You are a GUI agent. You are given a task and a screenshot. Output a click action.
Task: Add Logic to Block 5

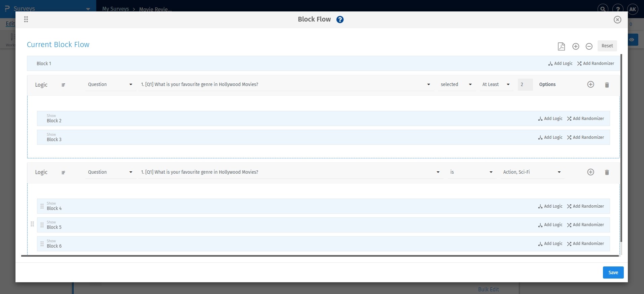pyautogui.click(x=550, y=225)
